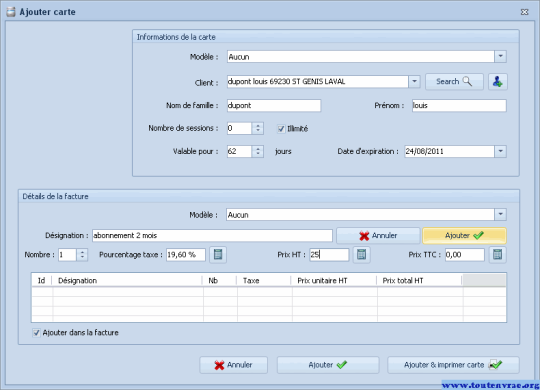Expand the Client dropdown list

(x=414, y=82)
